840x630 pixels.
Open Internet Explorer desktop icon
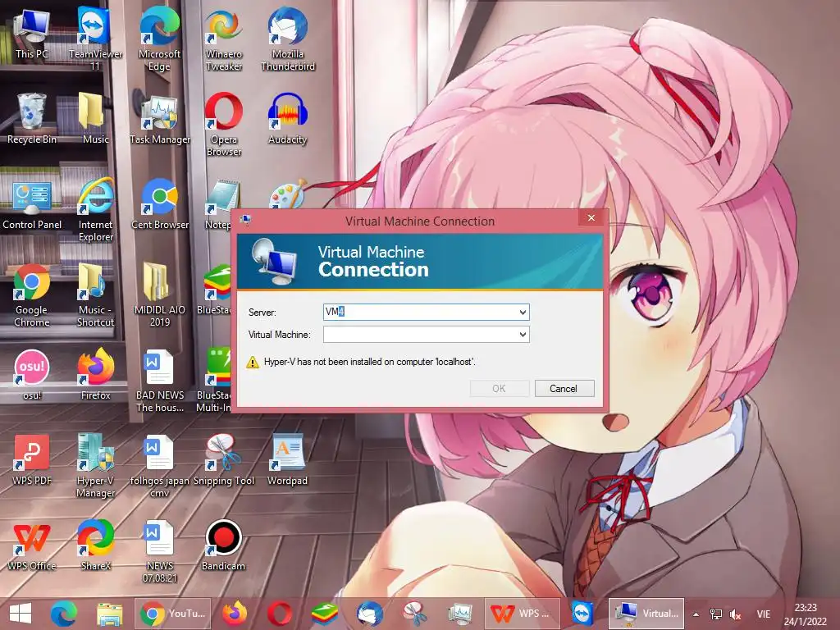coord(95,210)
